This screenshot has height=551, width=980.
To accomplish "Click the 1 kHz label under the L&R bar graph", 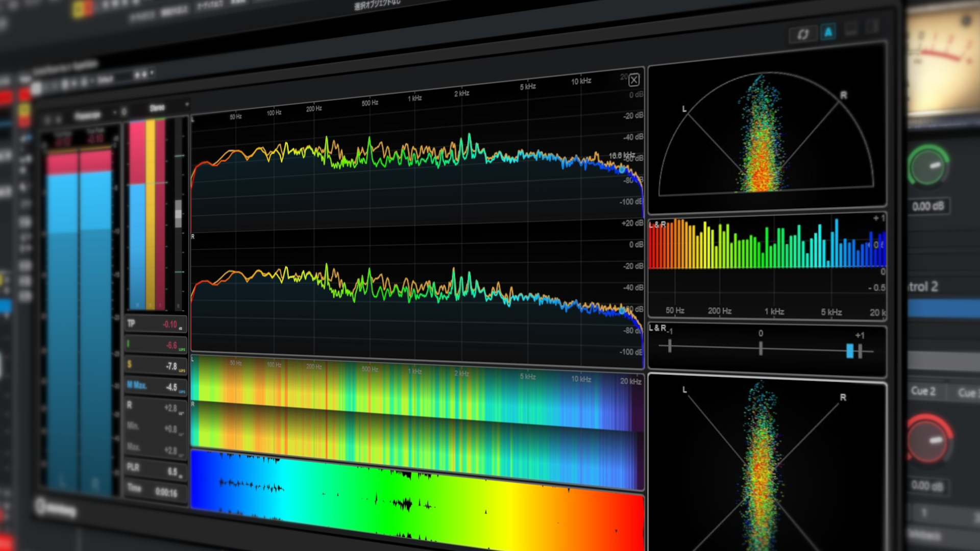I will pos(774,311).
